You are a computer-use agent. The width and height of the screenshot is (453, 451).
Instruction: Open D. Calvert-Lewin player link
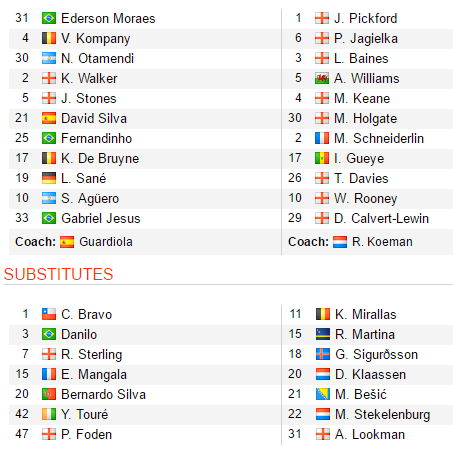click(382, 218)
